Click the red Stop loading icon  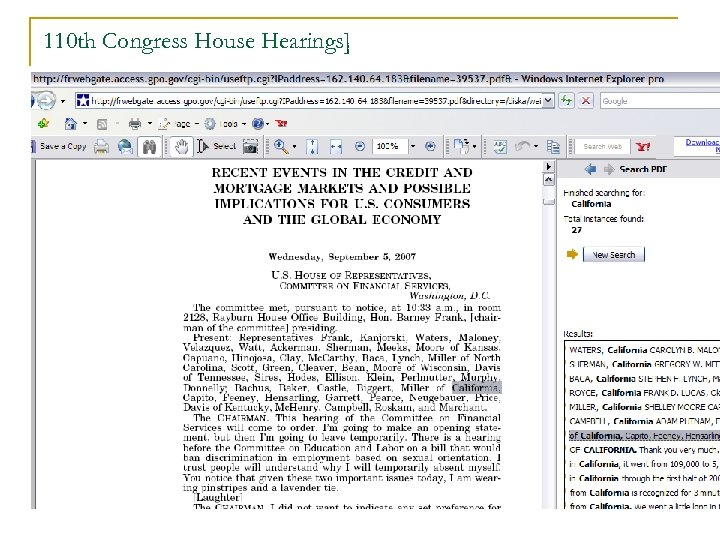(586, 101)
